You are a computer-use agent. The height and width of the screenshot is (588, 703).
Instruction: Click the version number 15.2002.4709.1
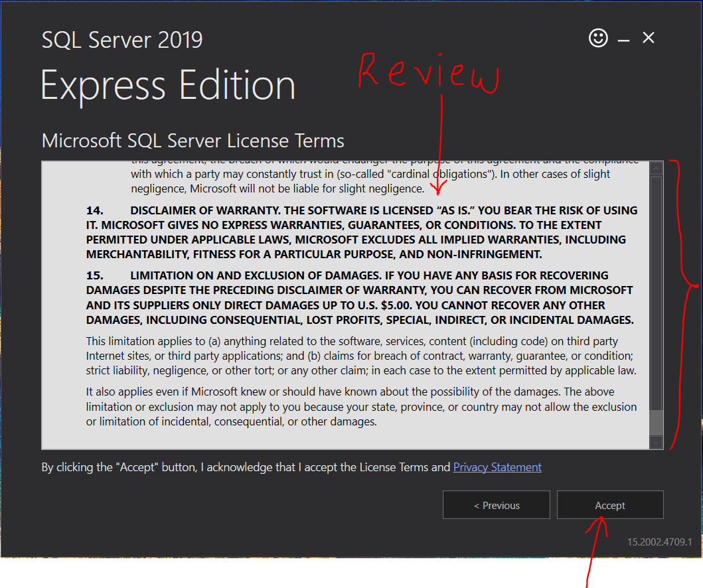tap(659, 542)
